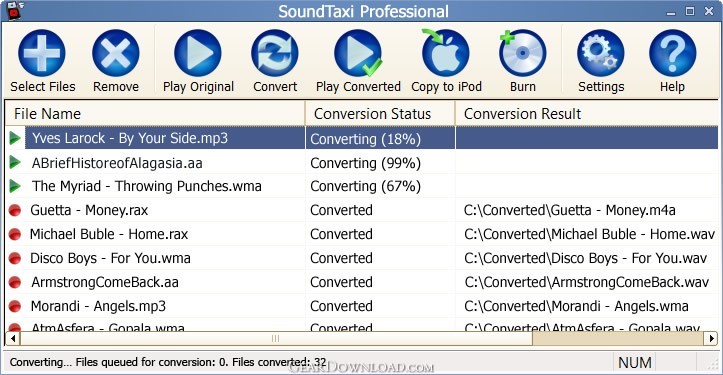Click the Converting (67%) status cell
The height and width of the screenshot is (375, 723).
(380, 186)
